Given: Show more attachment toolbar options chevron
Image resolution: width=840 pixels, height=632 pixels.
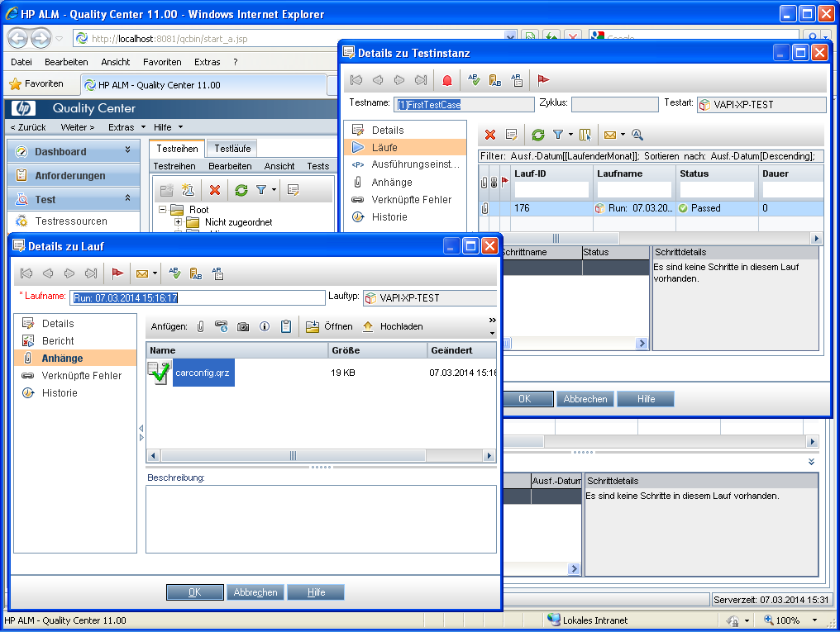Looking at the screenshot, I should coord(492,320).
